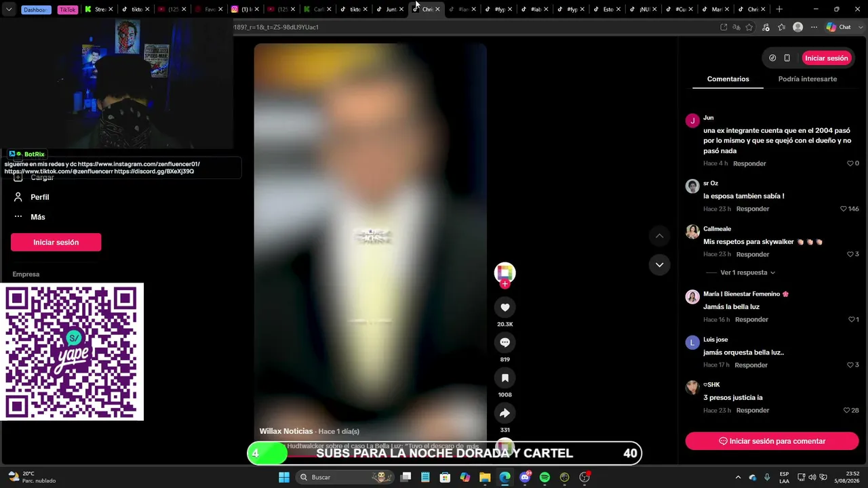
Task: Reply to sr Oz's comment via Responder
Action: click(753, 209)
